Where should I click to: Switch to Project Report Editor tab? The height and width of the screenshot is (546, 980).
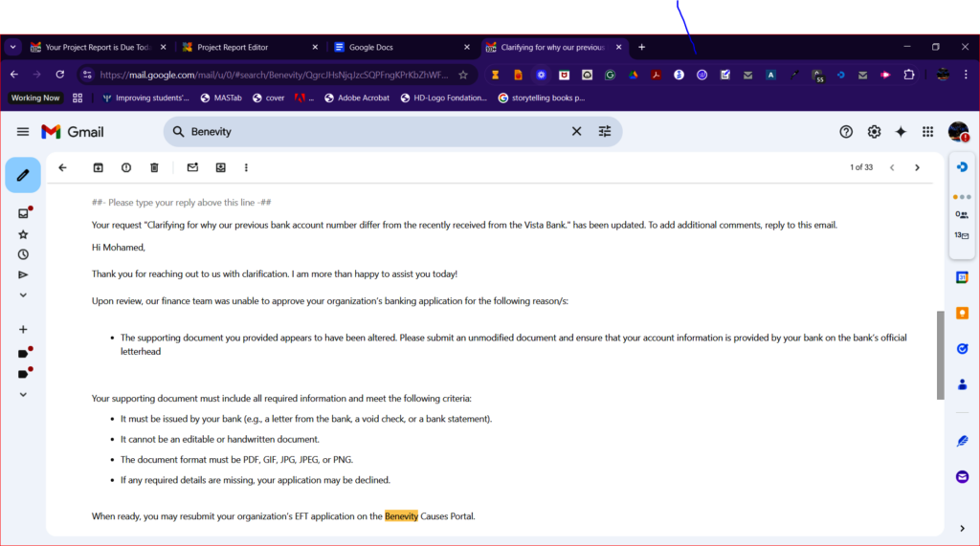(250, 48)
